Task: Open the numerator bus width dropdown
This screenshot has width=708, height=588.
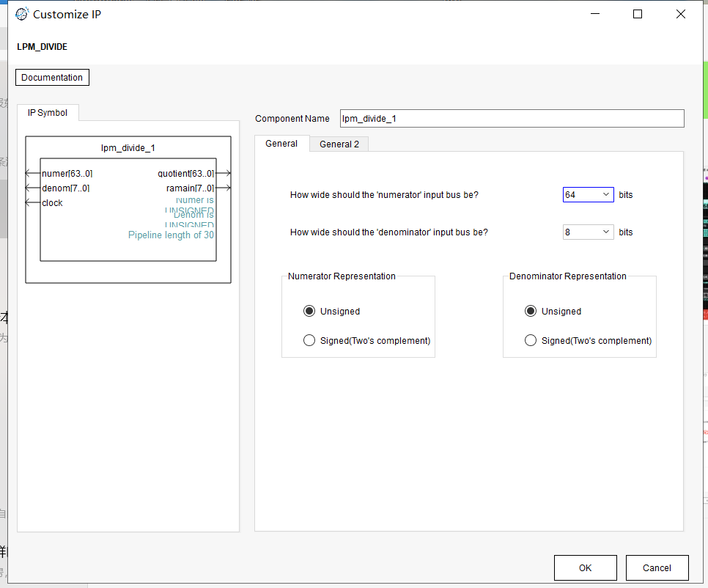Action: click(x=588, y=195)
